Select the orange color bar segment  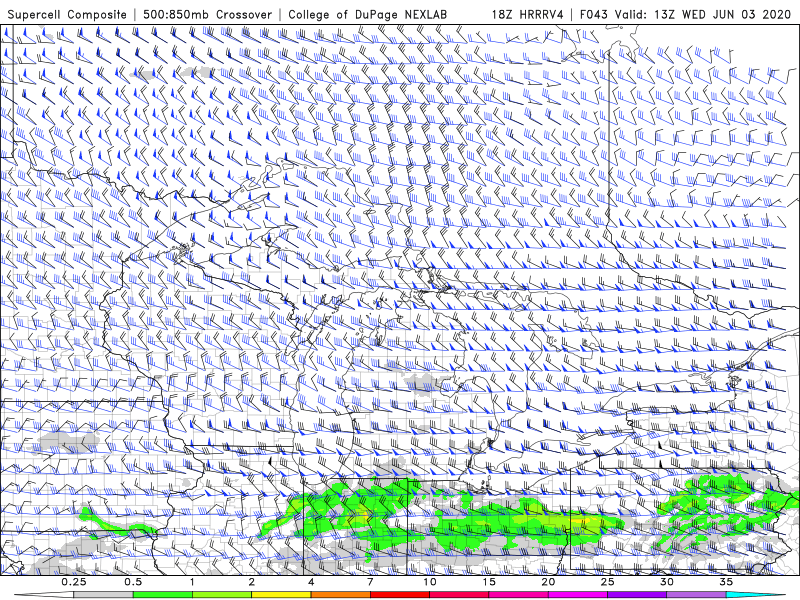(340, 595)
